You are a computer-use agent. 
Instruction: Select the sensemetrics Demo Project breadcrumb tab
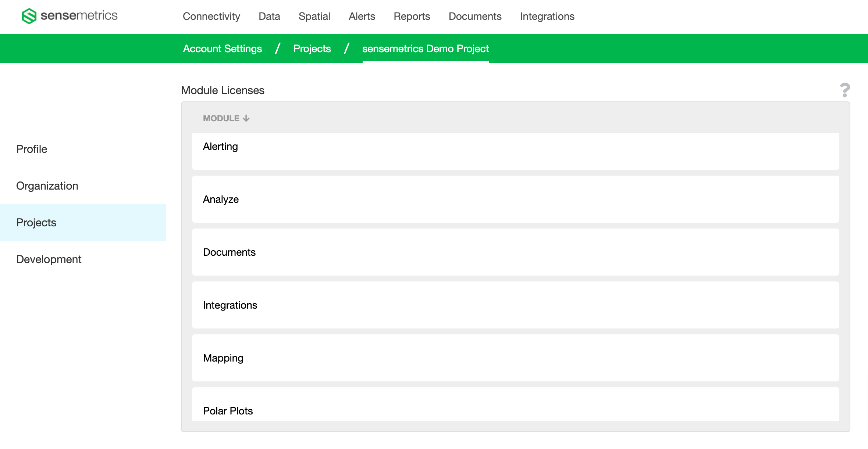coord(426,49)
